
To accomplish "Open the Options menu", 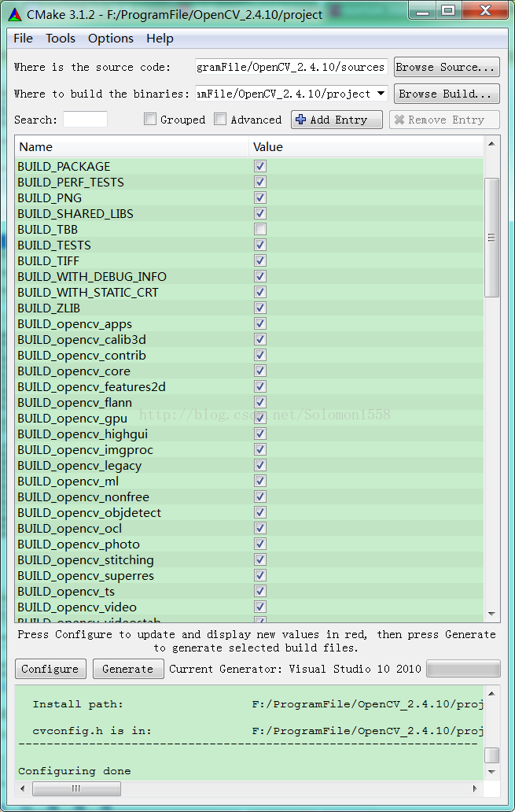I will pos(110,39).
